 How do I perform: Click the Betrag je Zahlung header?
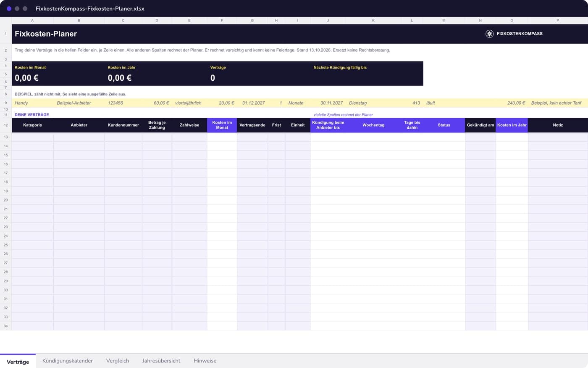(157, 125)
